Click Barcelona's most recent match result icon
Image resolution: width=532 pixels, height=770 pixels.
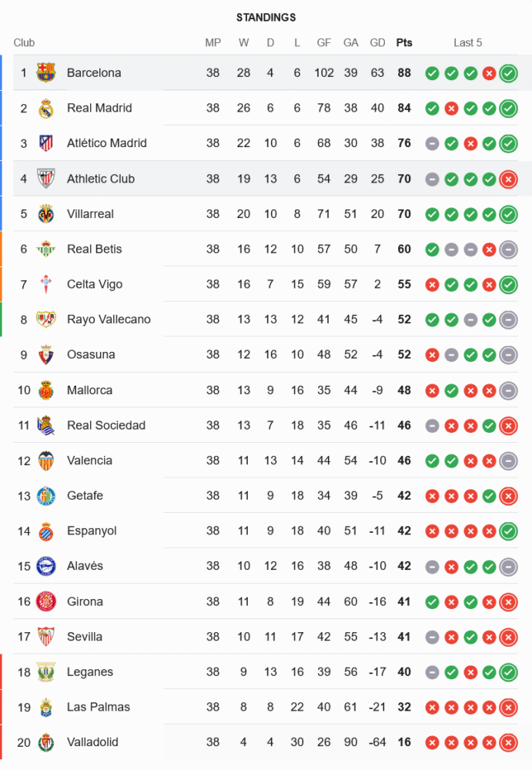click(508, 73)
